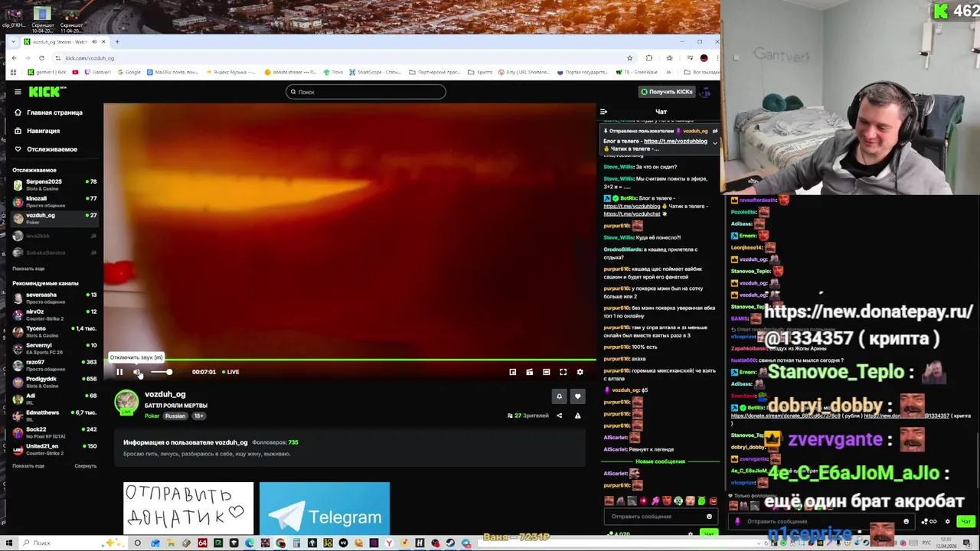Screen dimensions: 980x551
Task: Open Edmatthews recommended channel
Action: (x=54, y=416)
